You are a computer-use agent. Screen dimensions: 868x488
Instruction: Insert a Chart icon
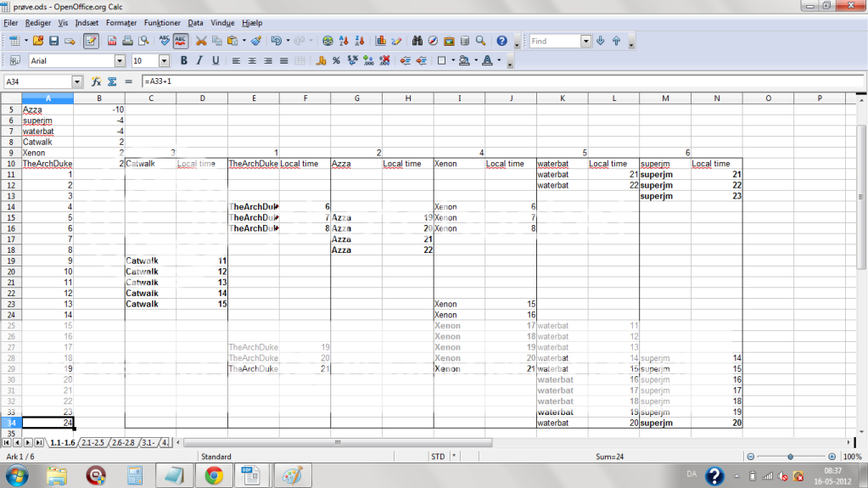click(381, 41)
